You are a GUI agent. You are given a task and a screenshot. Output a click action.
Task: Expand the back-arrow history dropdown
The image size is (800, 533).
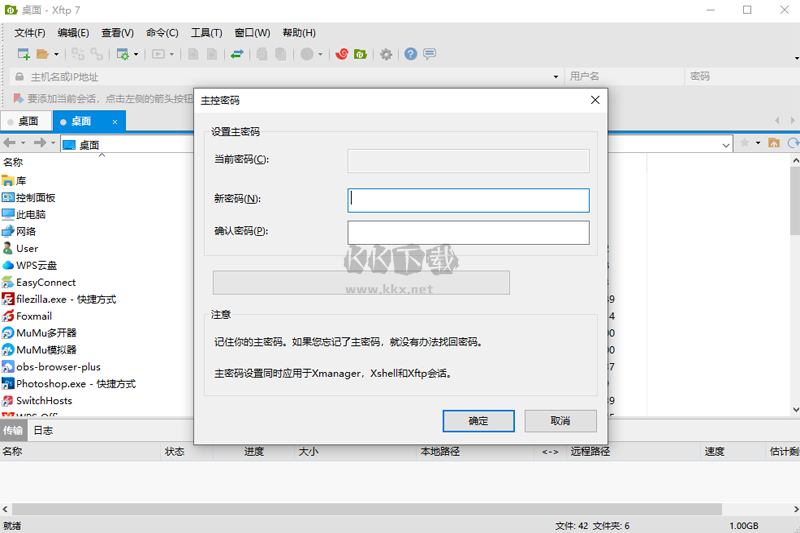(23, 143)
